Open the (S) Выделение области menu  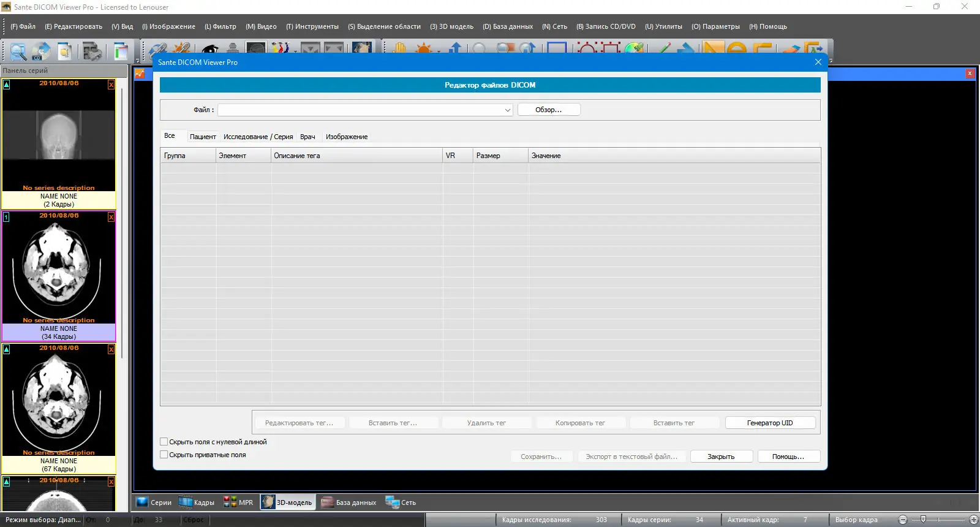(x=385, y=26)
